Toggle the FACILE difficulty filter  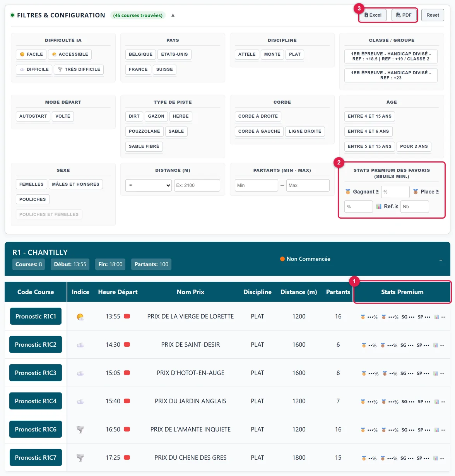pyautogui.click(x=31, y=55)
